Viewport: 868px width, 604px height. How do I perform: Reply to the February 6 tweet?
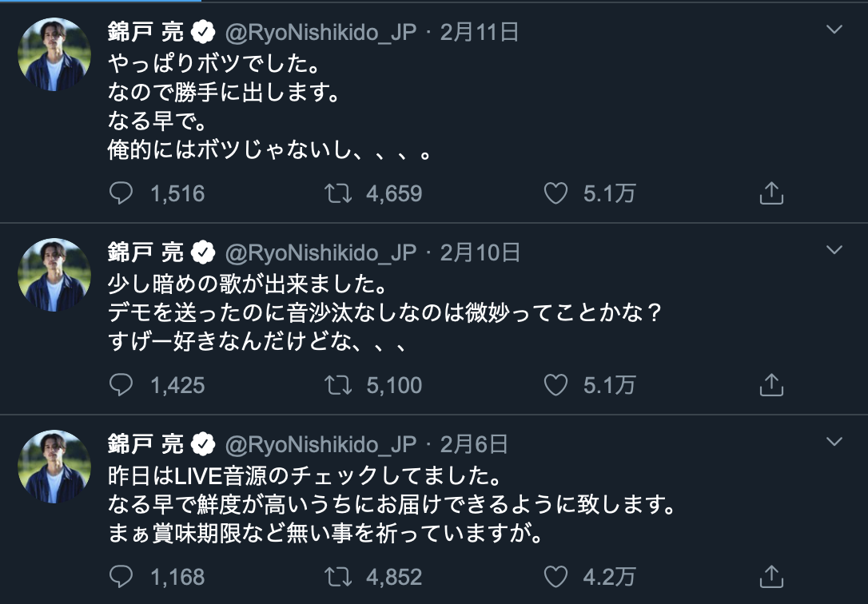point(121,575)
